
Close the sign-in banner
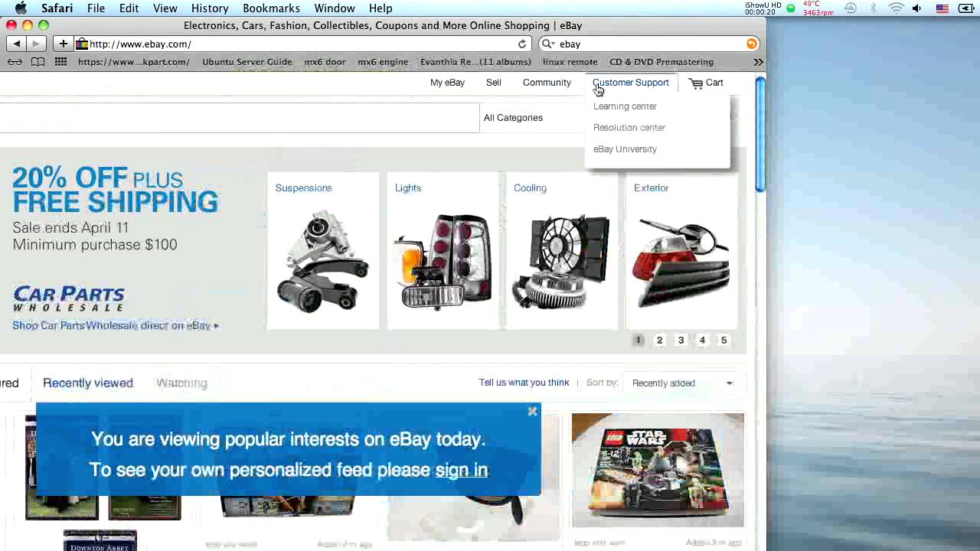click(532, 412)
